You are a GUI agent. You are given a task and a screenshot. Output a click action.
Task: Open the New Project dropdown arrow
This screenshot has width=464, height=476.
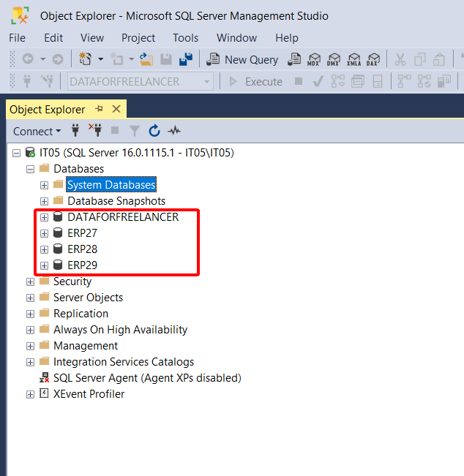100,59
